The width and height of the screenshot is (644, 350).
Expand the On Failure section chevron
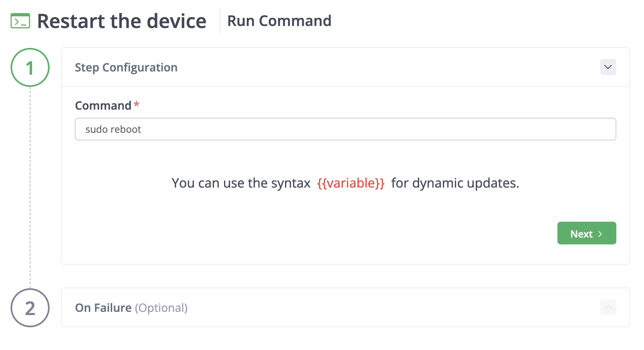(608, 307)
